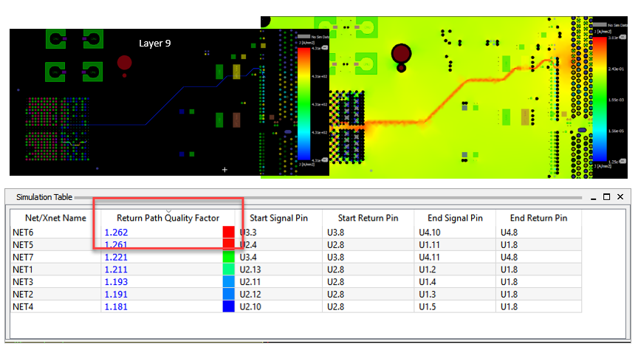The image size is (638, 364).
Task: Sort by Return Path Quality Factor column
Action: click(168, 218)
